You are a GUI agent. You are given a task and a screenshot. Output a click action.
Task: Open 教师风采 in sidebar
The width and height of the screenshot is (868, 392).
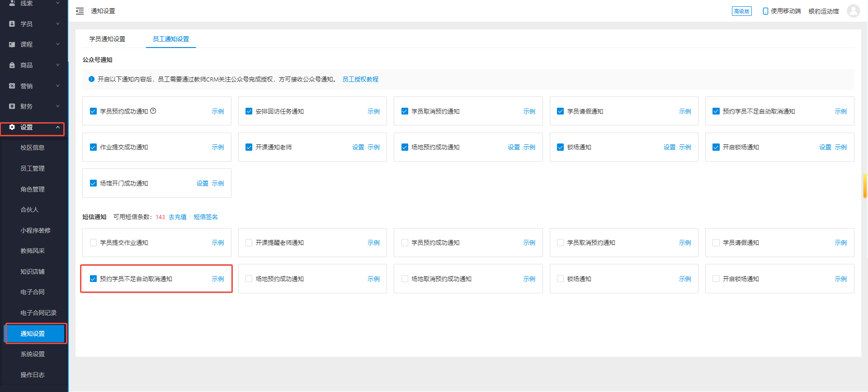33,251
